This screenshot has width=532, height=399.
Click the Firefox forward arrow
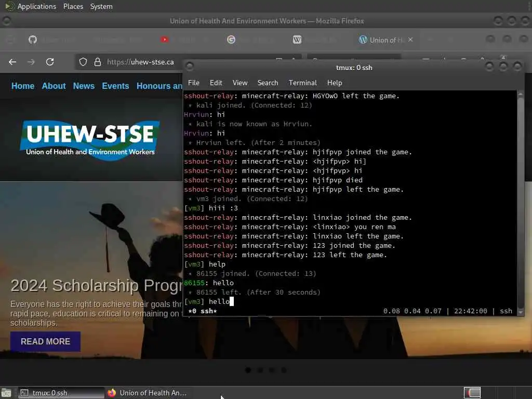(x=31, y=62)
